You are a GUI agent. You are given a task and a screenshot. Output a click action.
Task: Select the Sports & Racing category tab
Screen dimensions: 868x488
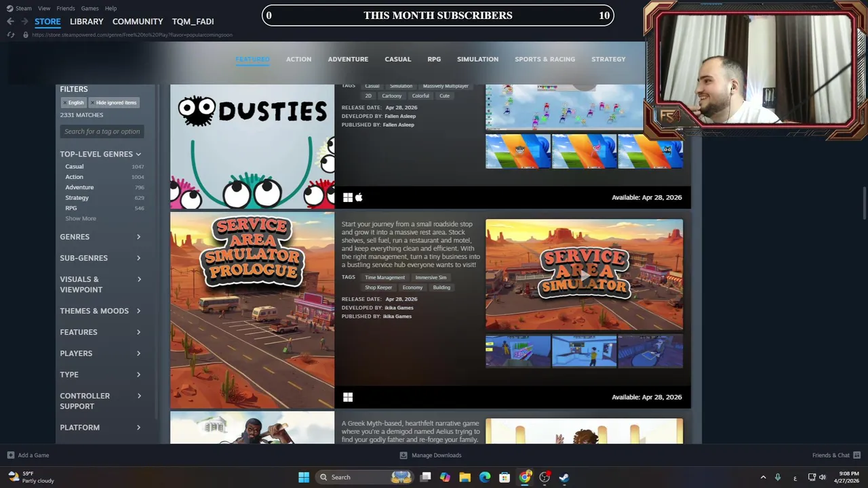(545, 59)
